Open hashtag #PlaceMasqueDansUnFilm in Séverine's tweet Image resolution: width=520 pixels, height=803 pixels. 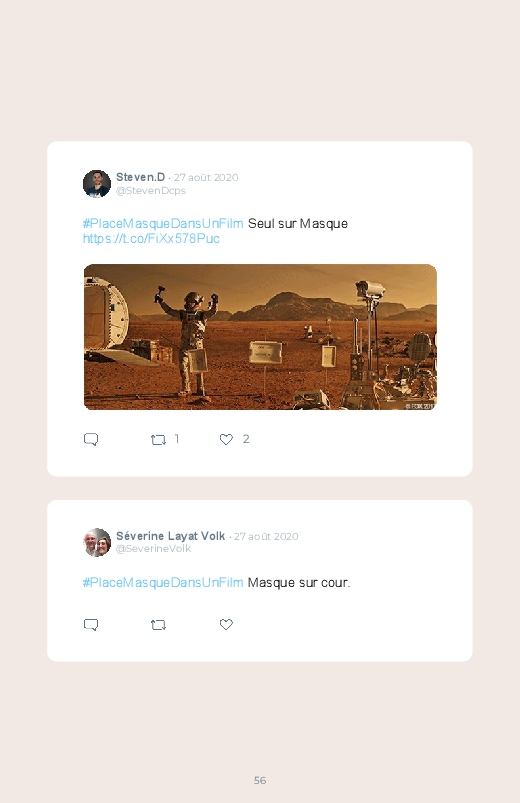pyautogui.click(x=163, y=583)
